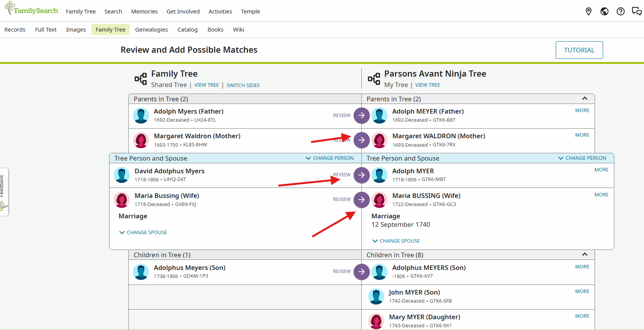Screen dimensions: 644x330
Task: Expand Change Spouse under Maria Bussing left
Action: [143, 233]
